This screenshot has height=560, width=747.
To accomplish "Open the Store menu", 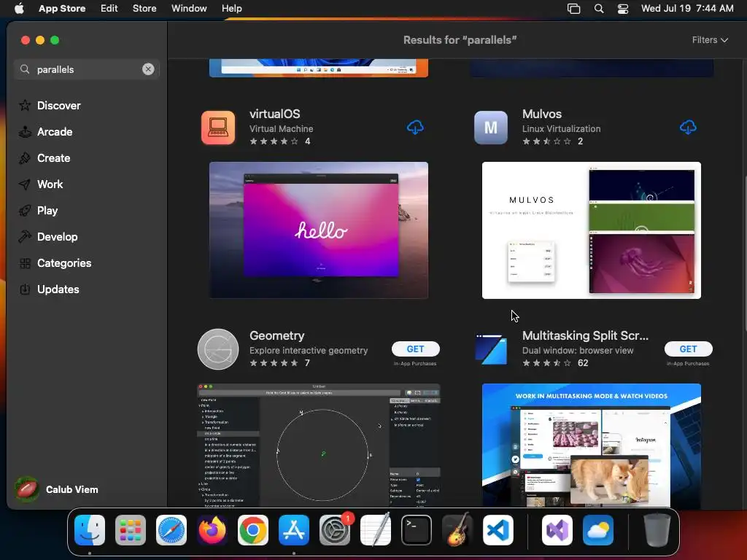I will click(144, 8).
